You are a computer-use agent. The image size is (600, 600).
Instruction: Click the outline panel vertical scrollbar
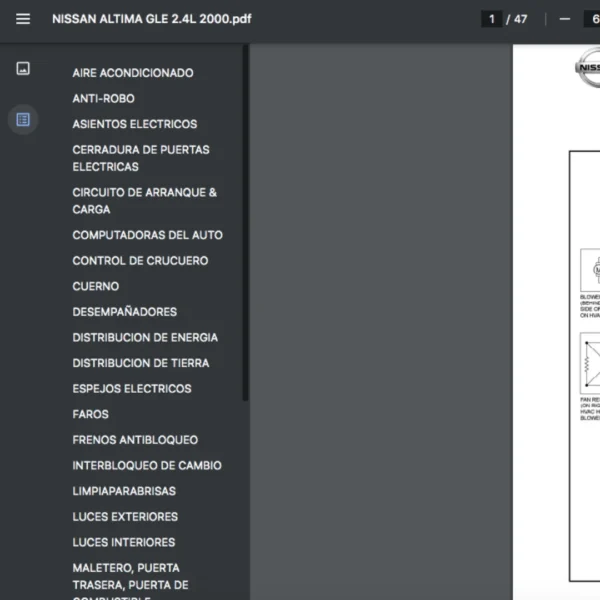pos(245,223)
